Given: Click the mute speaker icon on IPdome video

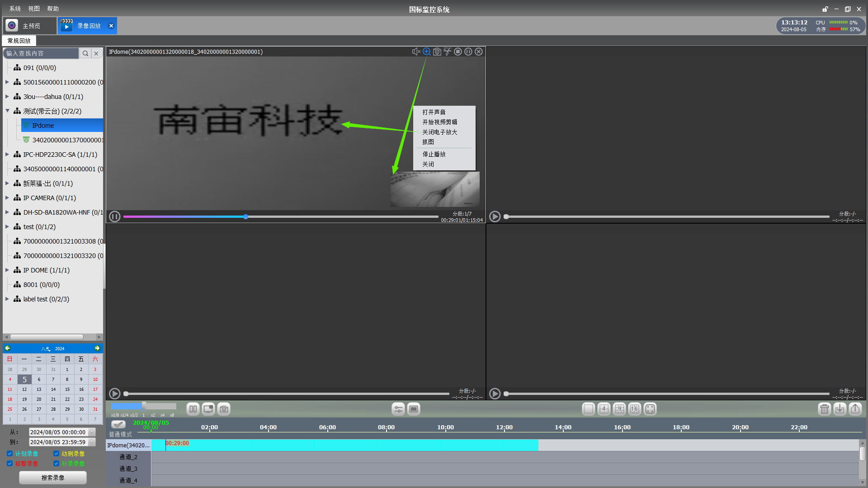Looking at the screenshot, I should pyautogui.click(x=416, y=52).
